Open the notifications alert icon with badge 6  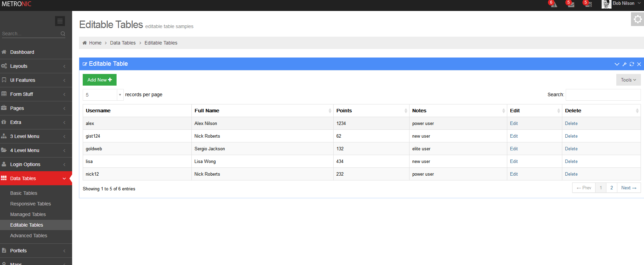point(553,4)
